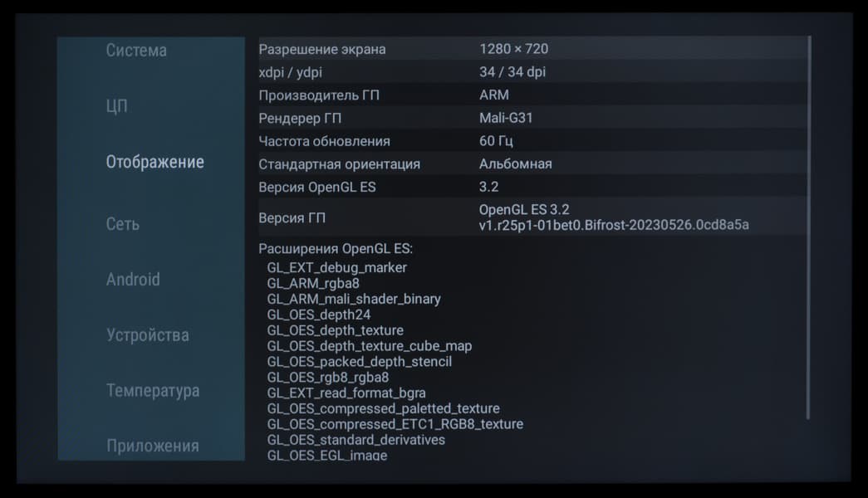The height and width of the screenshot is (498, 868).
Task: Select the Отображение menu item
Action: click(x=155, y=162)
